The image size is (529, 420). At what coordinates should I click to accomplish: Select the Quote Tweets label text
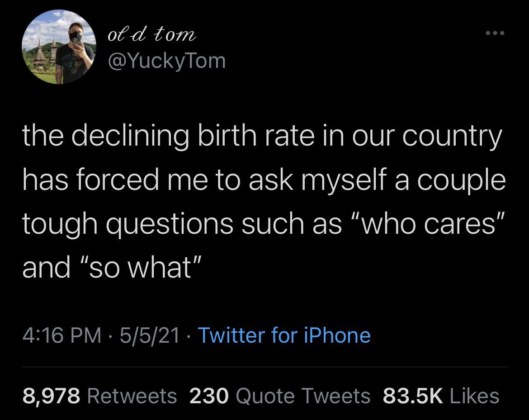pyautogui.click(x=303, y=396)
